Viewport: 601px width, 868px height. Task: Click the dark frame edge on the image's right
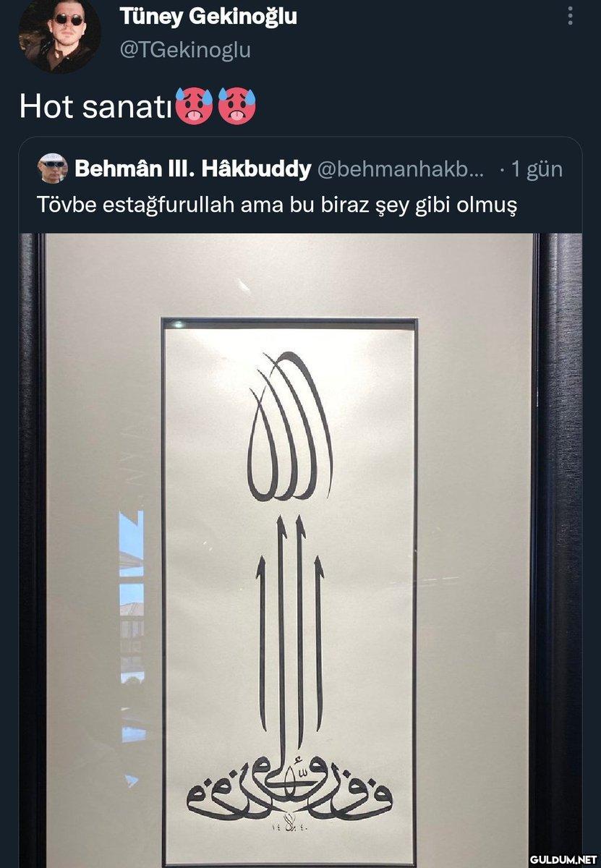click(558, 550)
